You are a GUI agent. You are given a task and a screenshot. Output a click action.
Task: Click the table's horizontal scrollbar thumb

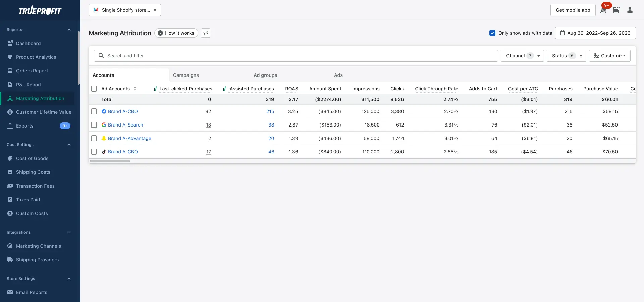click(x=110, y=161)
